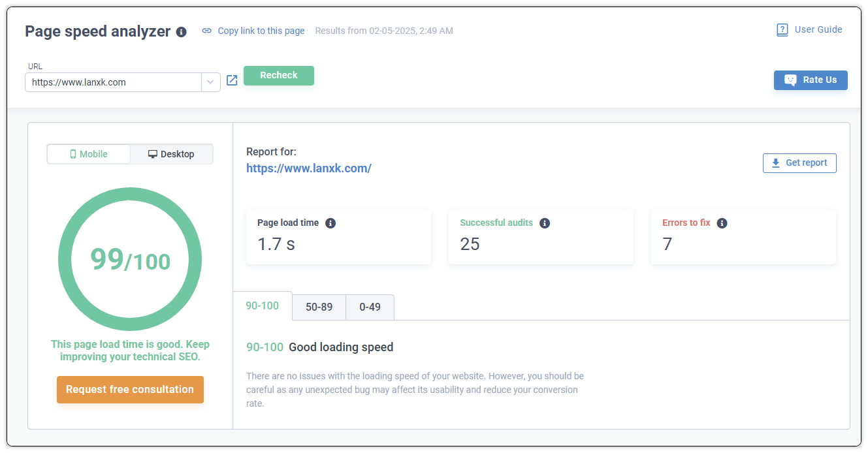Click info icon next to Successful audits

point(545,223)
